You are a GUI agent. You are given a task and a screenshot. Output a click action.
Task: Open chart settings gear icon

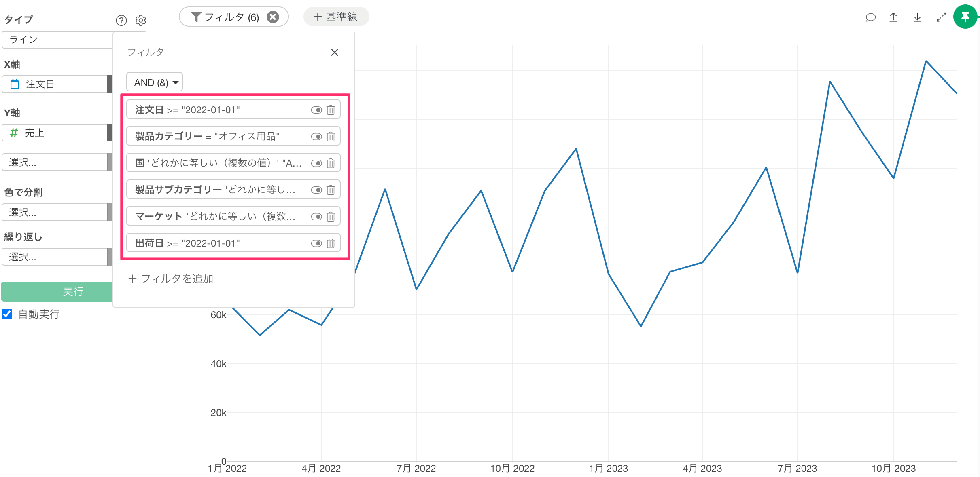[x=141, y=20]
